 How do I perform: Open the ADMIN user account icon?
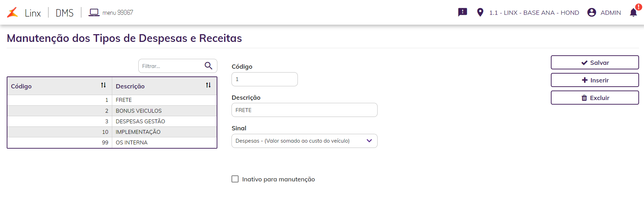[592, 12]
